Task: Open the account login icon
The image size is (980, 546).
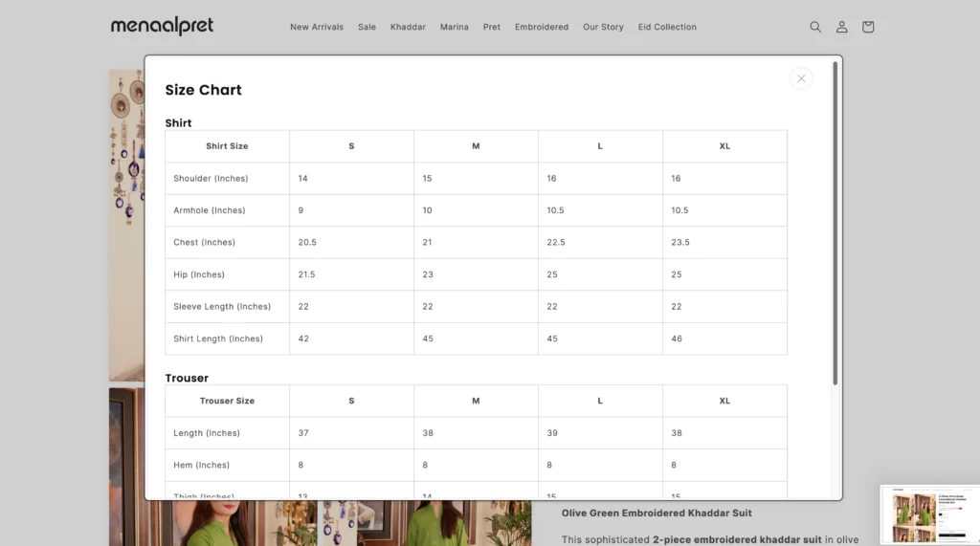Action: pos(842,27)
